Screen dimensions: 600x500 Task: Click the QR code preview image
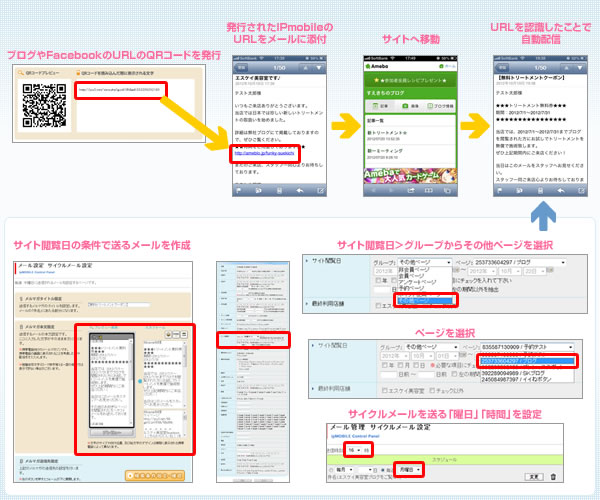[44, 106]
